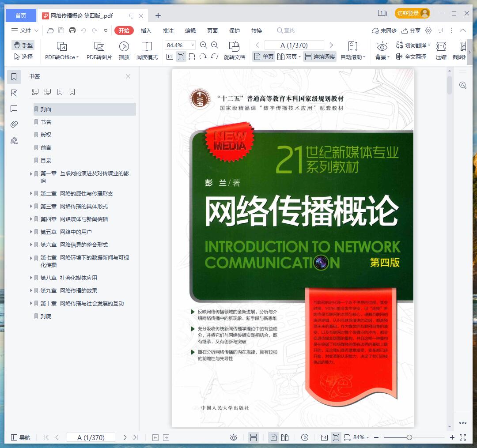Viewport: 477px width, 448px height.
Task: Click the open folder icon in quick toolbar
Action: click(50, 30)
